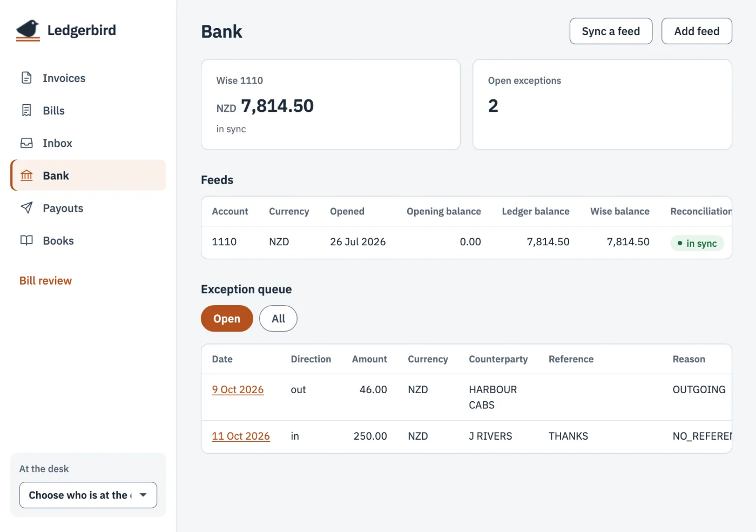Click the NZD 7,814.50 balance figure
This screenshot has height=532, width=756.
pos(265,106)
